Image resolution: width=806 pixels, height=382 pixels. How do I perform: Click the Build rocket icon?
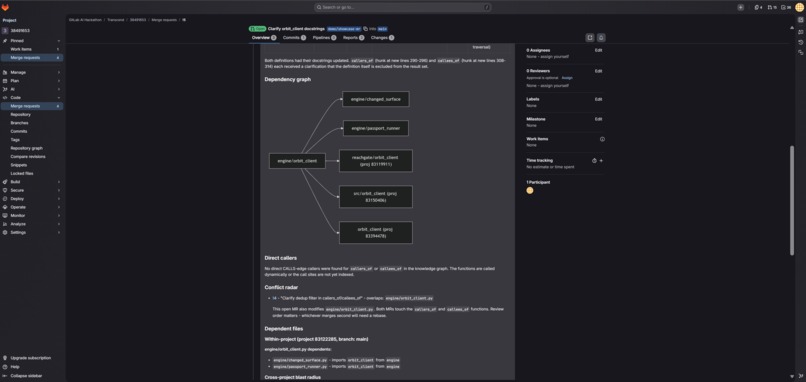(5, 182)
